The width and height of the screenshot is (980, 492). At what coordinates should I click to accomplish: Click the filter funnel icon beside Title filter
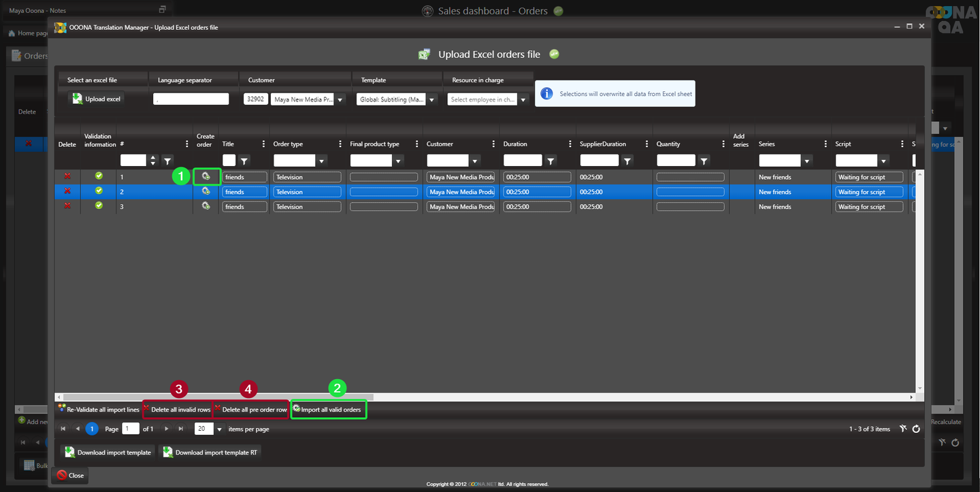[244, 161]
